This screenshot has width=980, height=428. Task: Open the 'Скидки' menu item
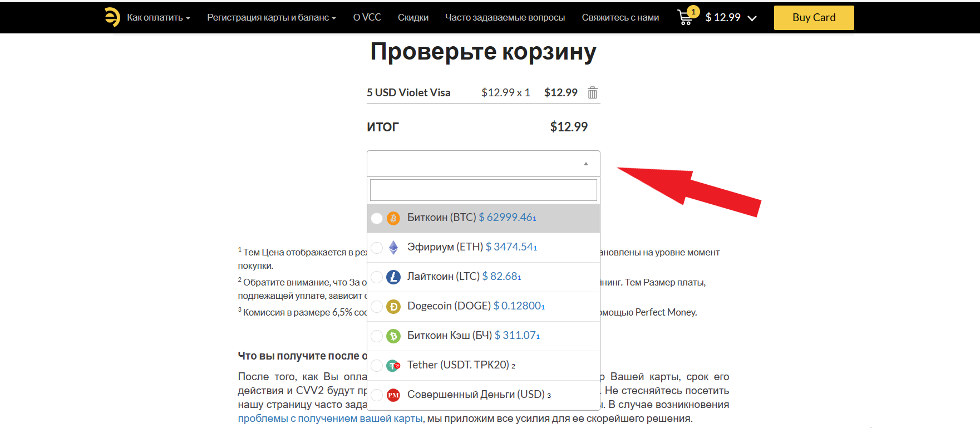413,18
